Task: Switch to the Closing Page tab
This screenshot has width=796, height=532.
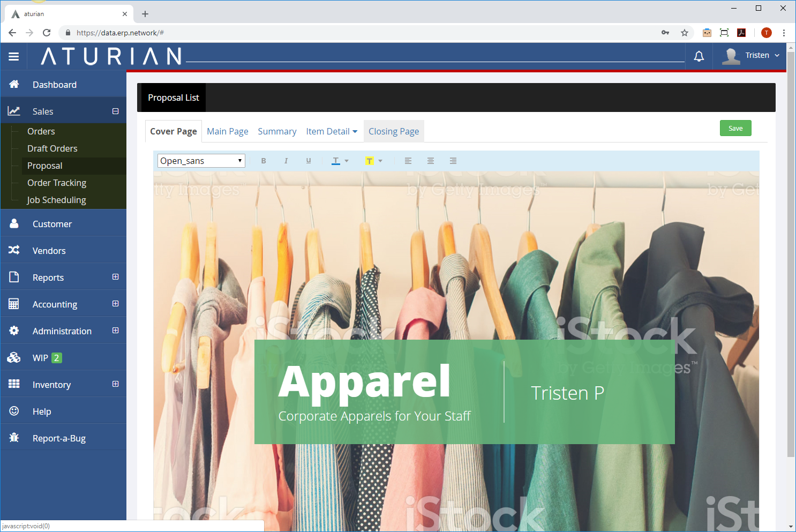Action: [x=394, y=132]
